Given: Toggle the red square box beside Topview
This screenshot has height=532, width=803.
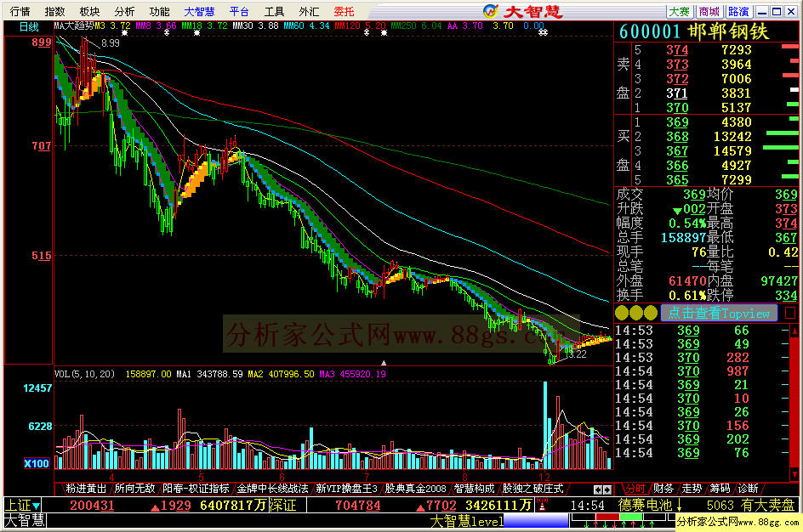Looking at the screenshot, I should coord(790,312).
